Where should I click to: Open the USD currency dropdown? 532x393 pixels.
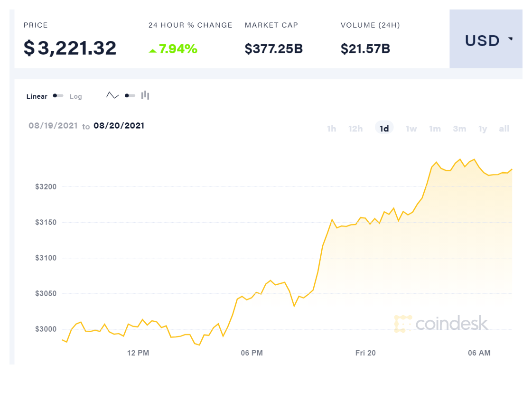pyautogui.click(x=486, y=41)
